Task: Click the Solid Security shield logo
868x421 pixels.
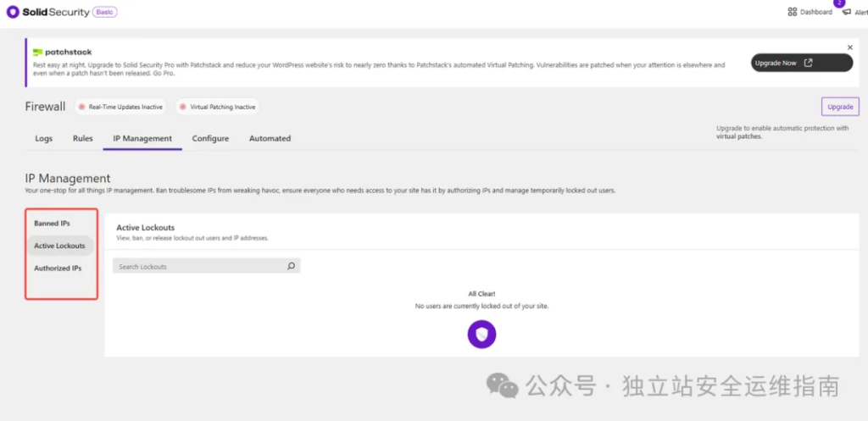Action: pos(13,12)
